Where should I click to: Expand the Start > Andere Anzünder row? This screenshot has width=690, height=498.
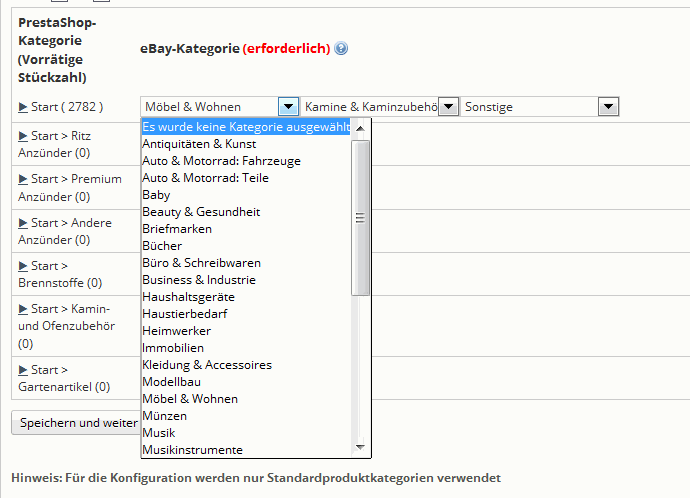point(23,223)
